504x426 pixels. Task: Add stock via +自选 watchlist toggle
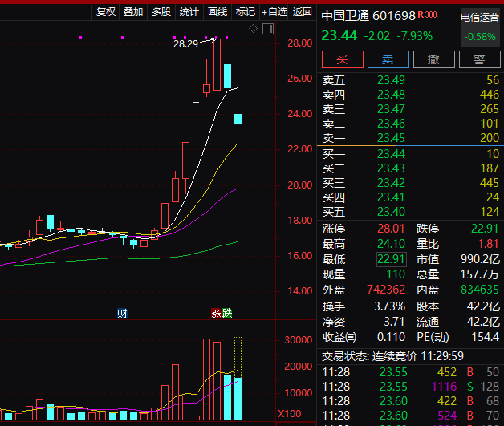pyautogui.click(x=274, y=11)
